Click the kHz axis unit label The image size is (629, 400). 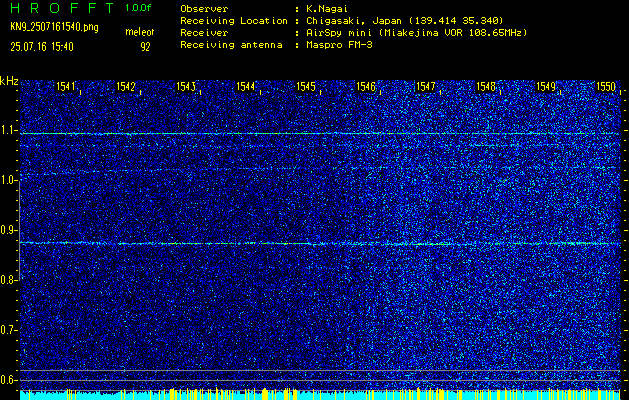tap(9, 81)
